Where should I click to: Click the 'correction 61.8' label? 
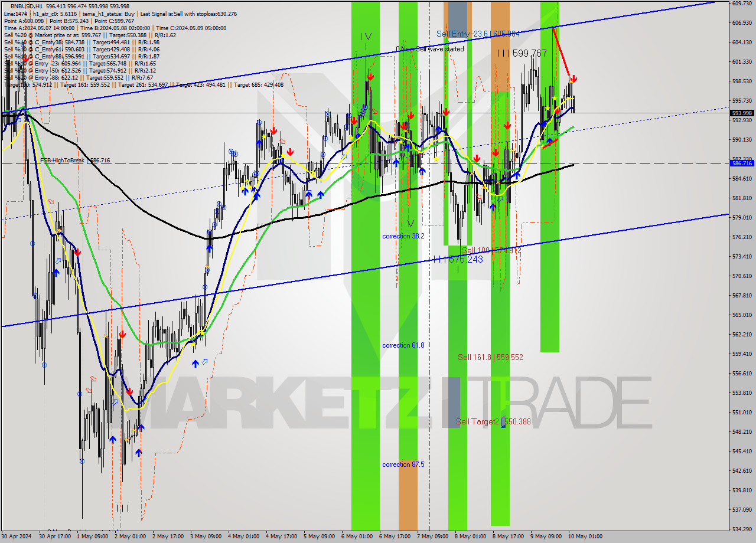pyautogui.click(x=403, y=345)
